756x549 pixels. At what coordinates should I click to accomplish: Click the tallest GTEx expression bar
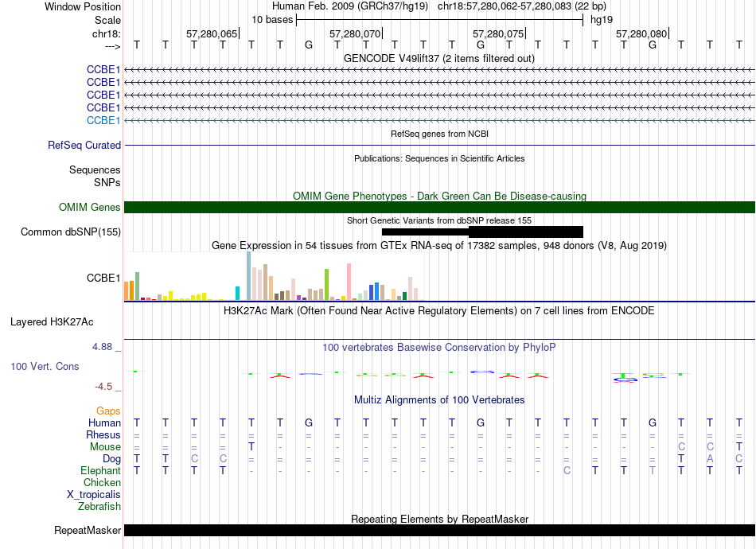click(249, 276)
